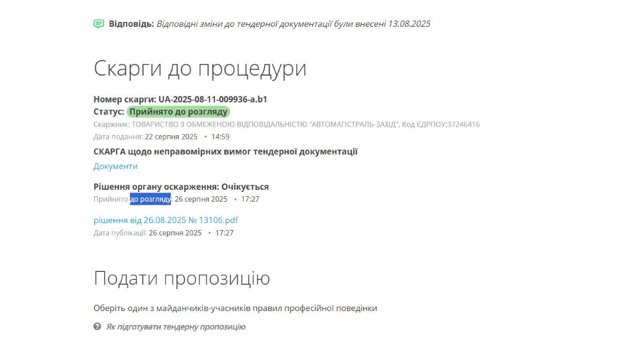Click the green answer chat bubble icon
This screenshot has width=644, height=362.
click(x=98, y=24)
